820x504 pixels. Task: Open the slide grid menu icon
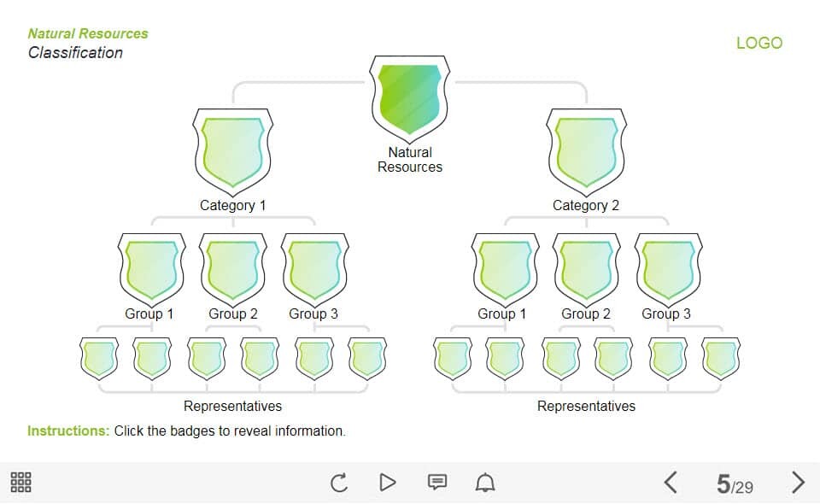[21, 483]
